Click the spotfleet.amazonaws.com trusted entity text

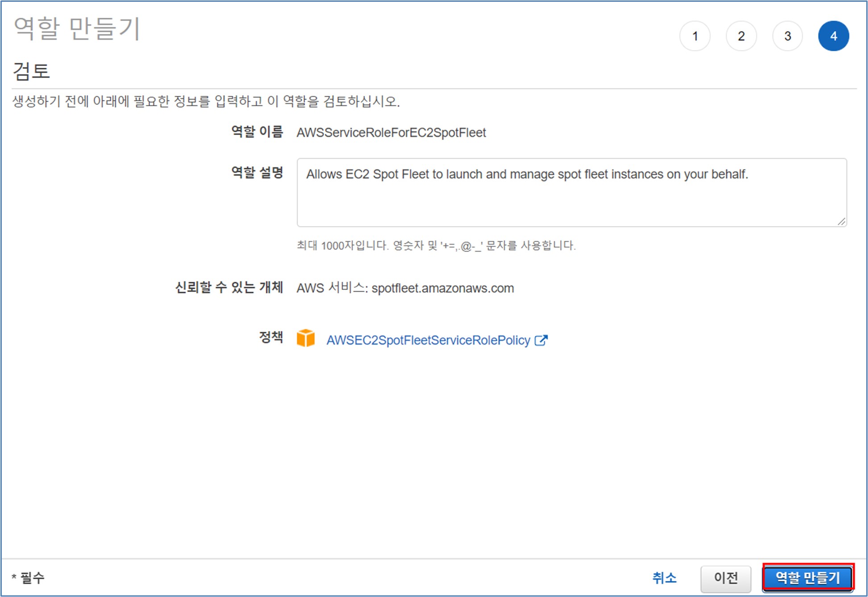(442, 288)
